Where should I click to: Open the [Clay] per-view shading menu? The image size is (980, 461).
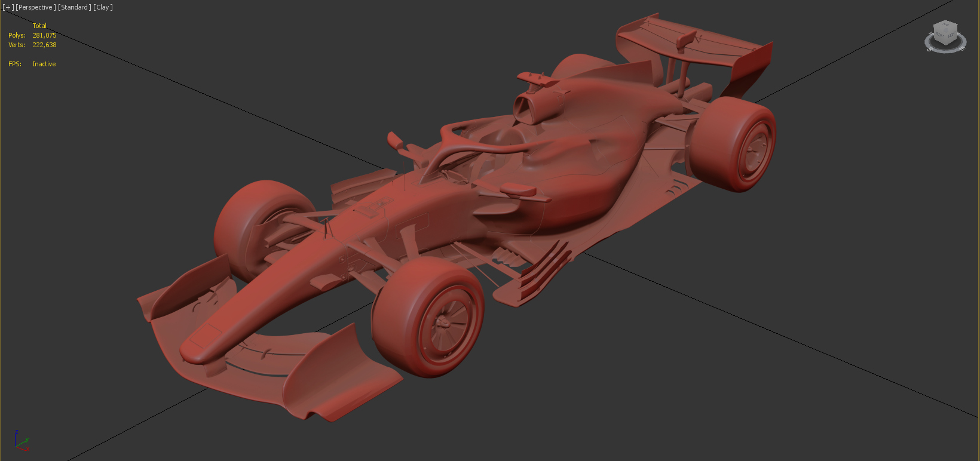click(x=103, y=7)
